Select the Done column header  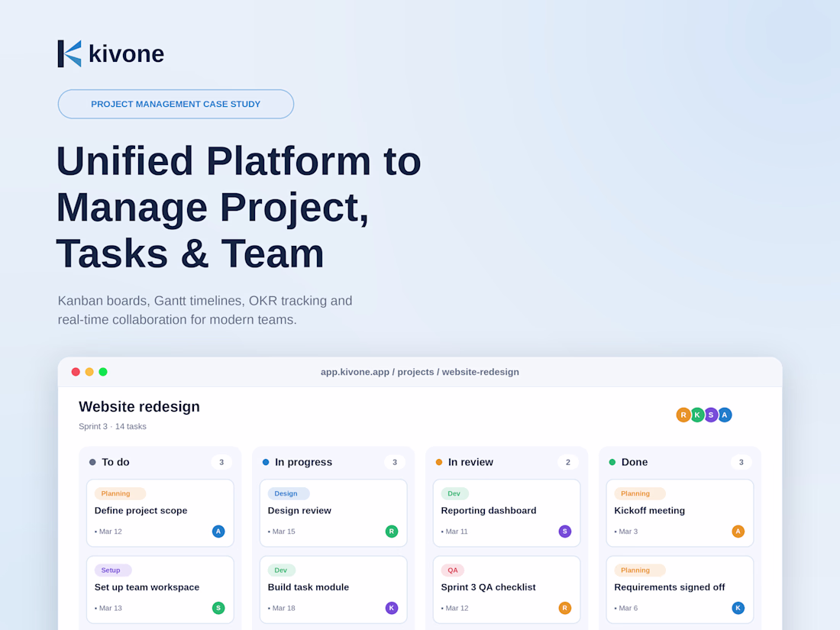pyautogui.click(x=635, y=462)
